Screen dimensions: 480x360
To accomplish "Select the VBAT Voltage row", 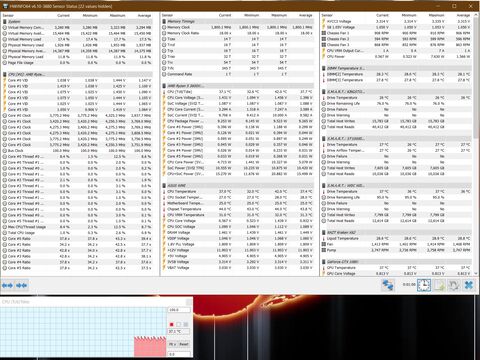I will point(238,268).
